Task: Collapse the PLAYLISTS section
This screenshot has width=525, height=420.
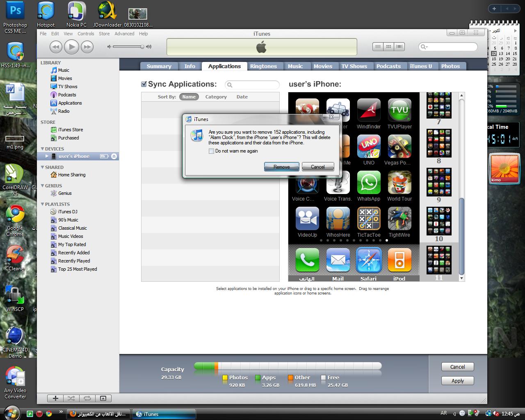Action: pyautogui.click(x=42, y=204)
